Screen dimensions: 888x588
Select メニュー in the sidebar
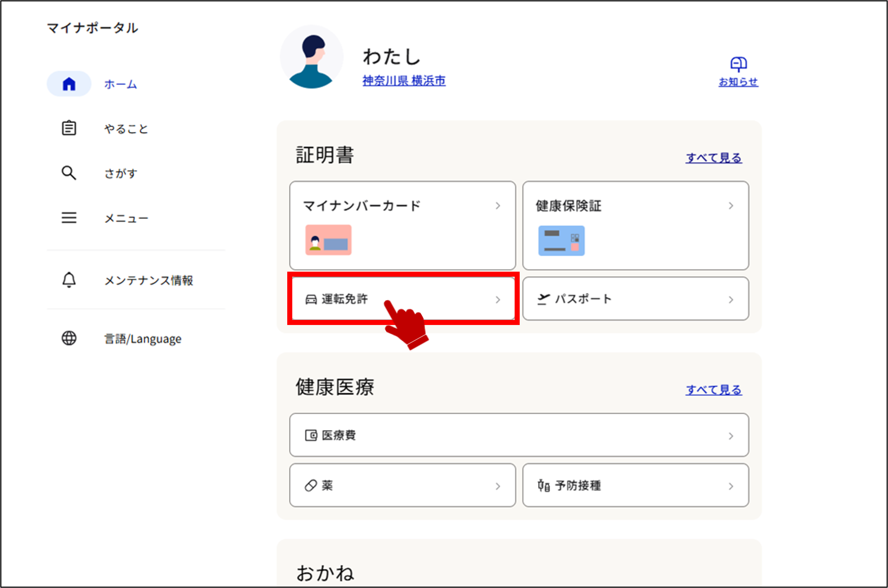pyautogui.click(x=126, y=218)
